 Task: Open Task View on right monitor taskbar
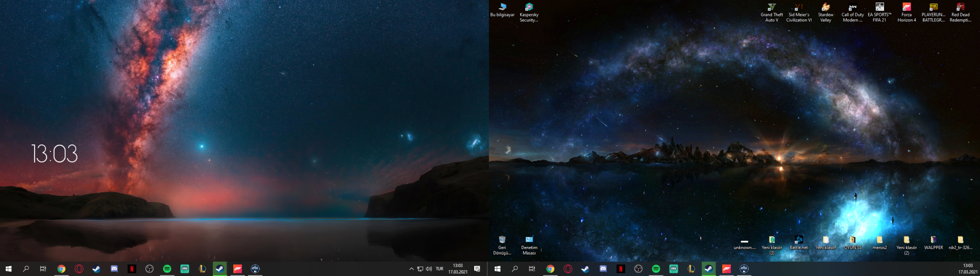[532, 269]
